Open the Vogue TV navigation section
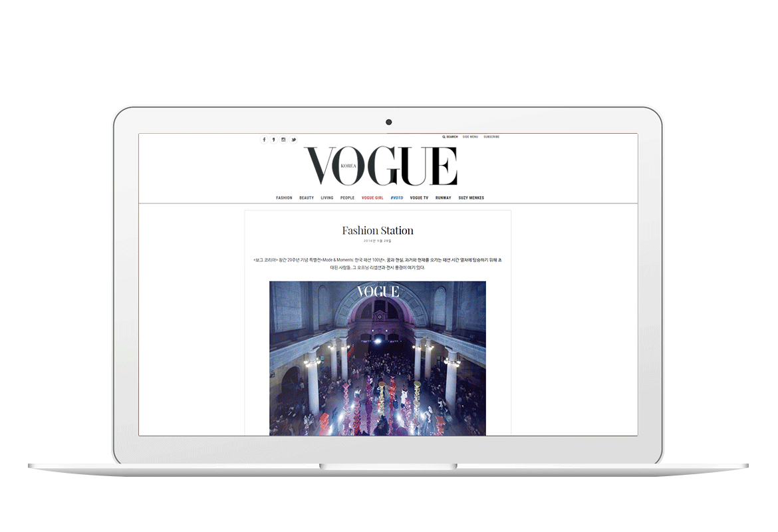The image size is (778, 532). pos(420,198)
